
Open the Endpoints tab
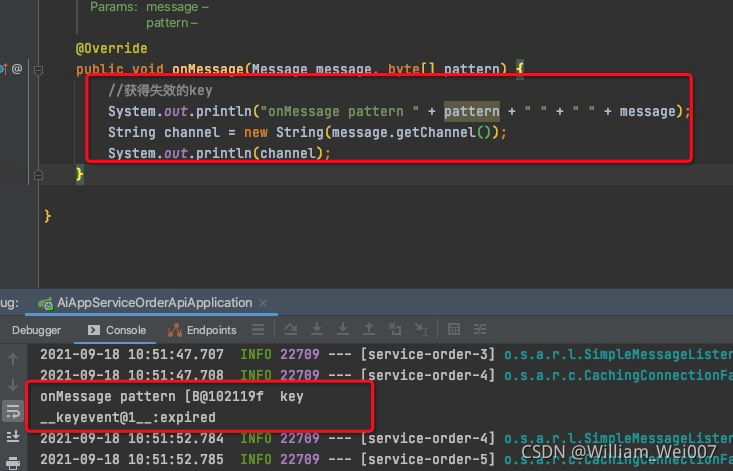(x=202, y=330)
